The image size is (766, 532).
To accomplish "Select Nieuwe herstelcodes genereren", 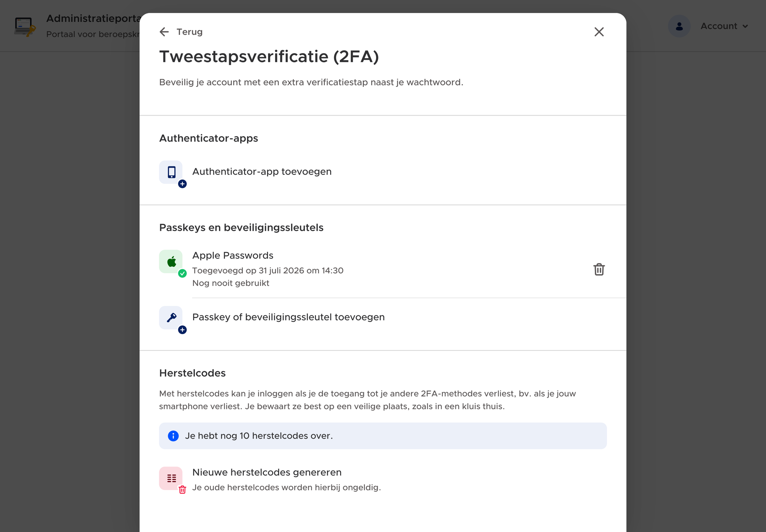I will pos(267,472).
